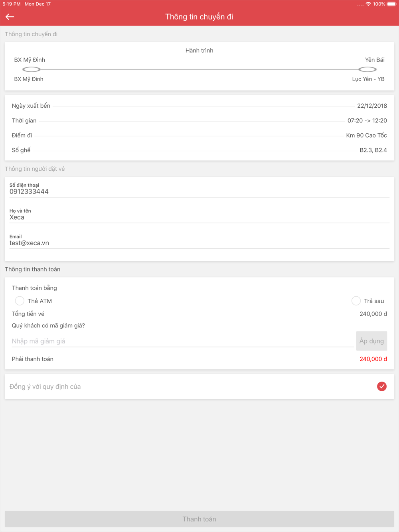The image size is (399, 532).
Task: Click the Áp dụng discount button
Action: [x=371, y=341]
